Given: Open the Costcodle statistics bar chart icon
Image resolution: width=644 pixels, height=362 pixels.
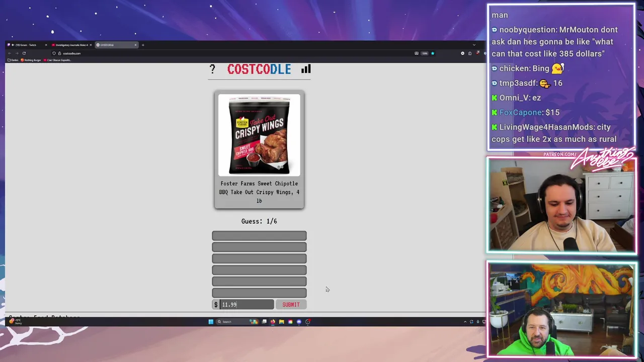Looking at the screenshot, I should (306, 69).
